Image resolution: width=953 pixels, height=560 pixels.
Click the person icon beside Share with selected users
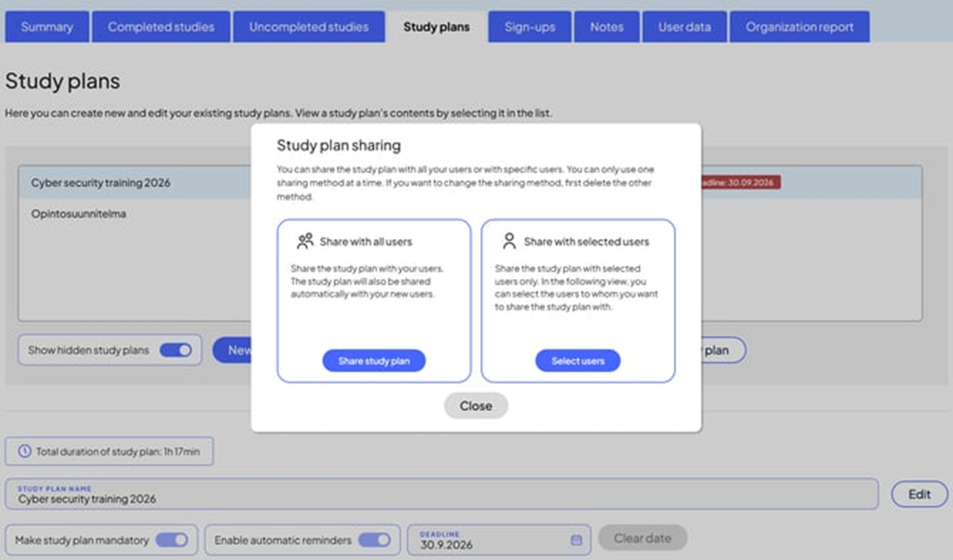pos(510,241)
